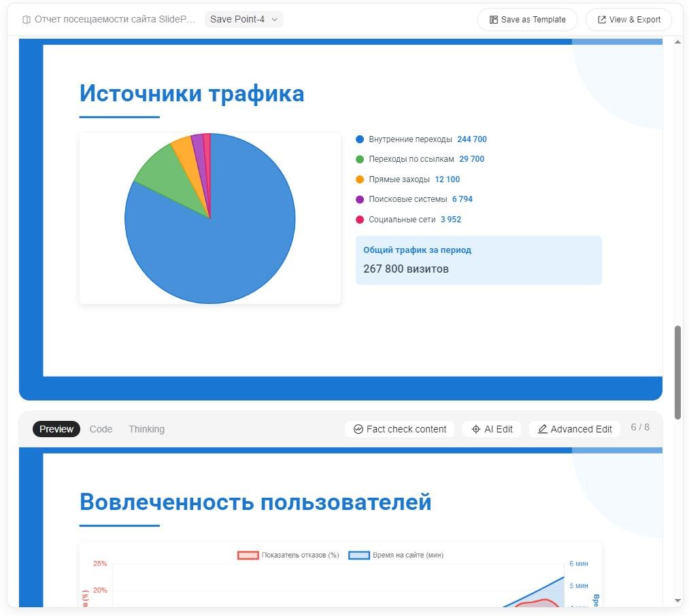Switch to the Preview tab
This screenshot has height=616, width=689.
click(56, 429)
